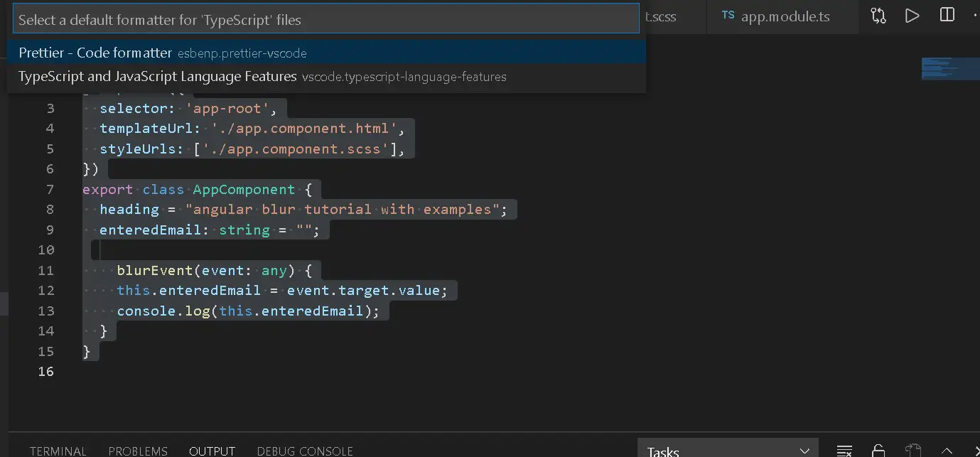980x457 pixels.
Task: Click the styleUrls './app.component.scss' line
Action: tap(252, 149)
